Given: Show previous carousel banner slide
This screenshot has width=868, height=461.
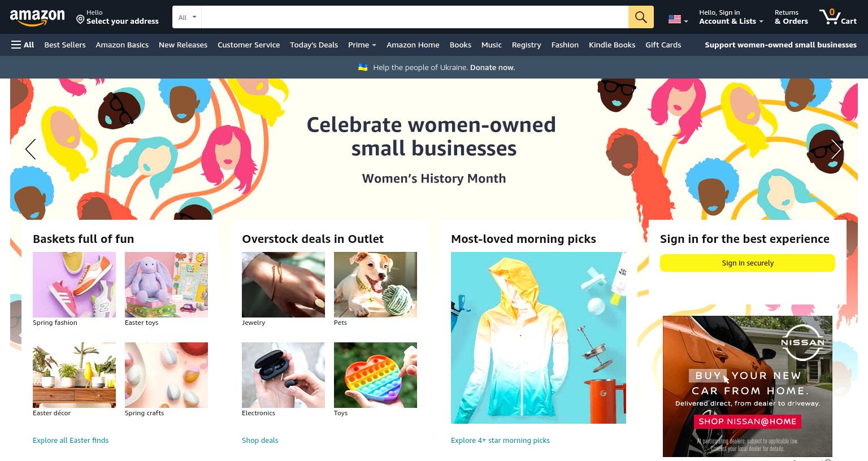Looking at the screenshot, I should point(31,149).
